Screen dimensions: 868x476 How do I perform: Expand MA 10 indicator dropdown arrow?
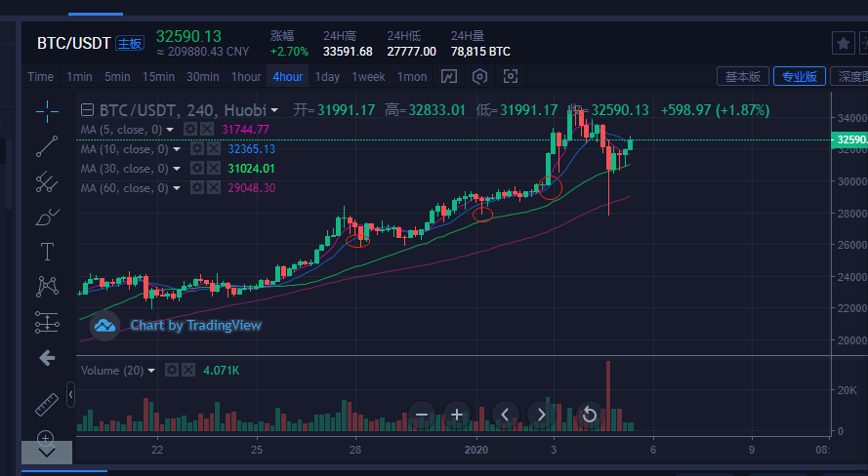pyautogui.click(x=177, y=149)
